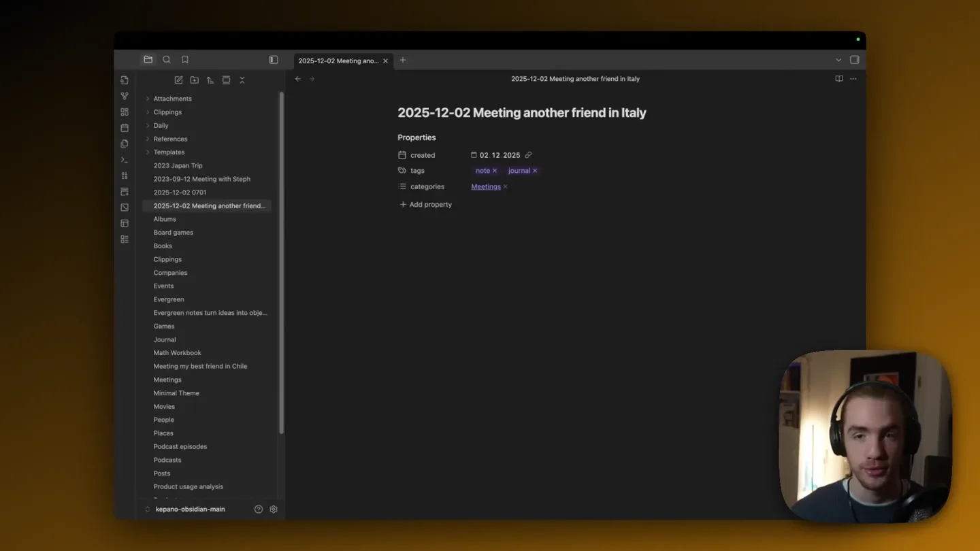Open vault settings gear icon
Viewport: 980px width, 551px height.
tap(274, 509)
